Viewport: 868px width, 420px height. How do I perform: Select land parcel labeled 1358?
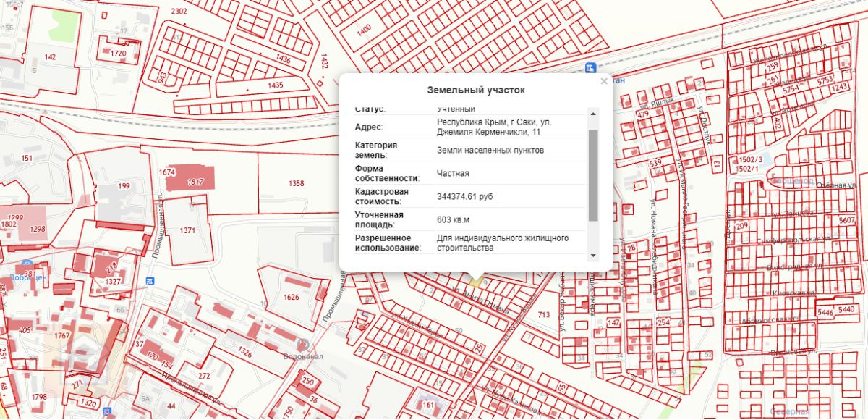coord(296,184)
